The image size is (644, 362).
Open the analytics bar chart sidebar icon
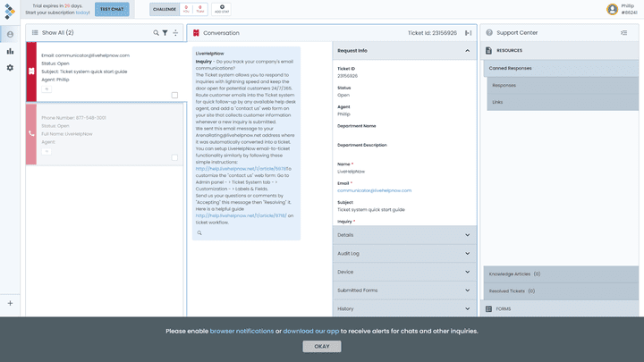[x=10, y=51]
